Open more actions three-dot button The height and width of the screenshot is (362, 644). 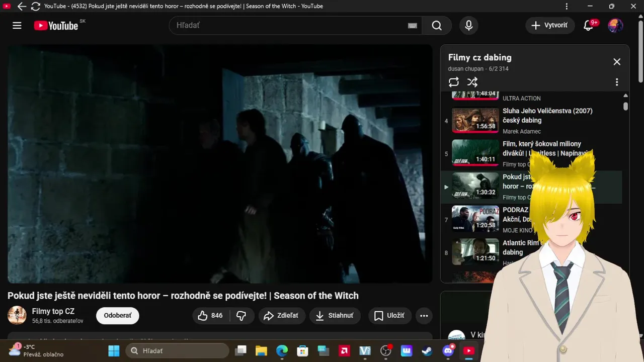click(424, 316)
